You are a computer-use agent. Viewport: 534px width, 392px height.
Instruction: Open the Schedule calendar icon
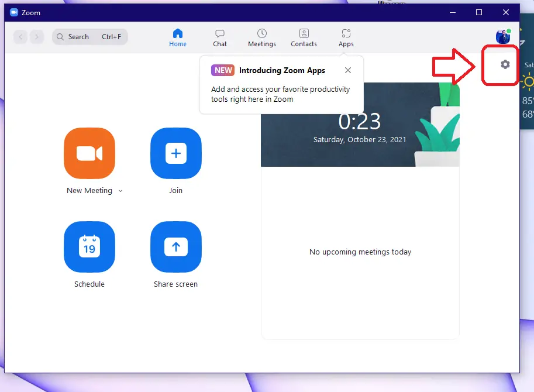[89, 247]
